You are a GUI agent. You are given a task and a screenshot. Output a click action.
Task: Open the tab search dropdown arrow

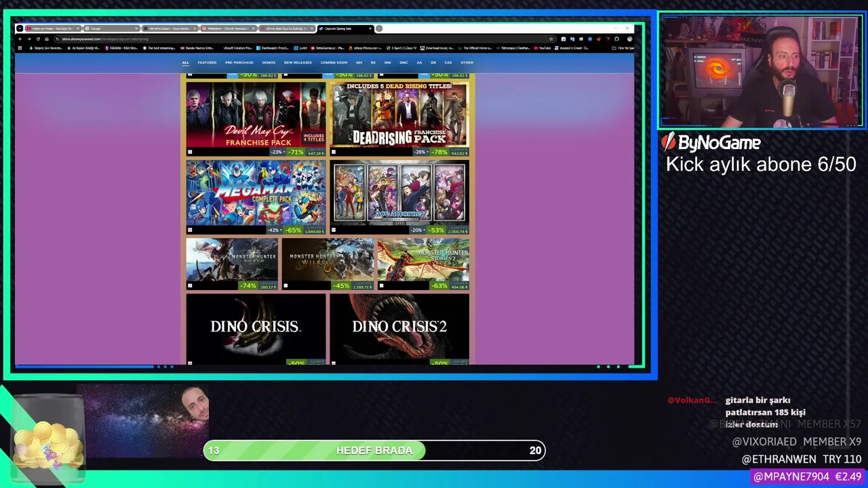tap(20, 28)
